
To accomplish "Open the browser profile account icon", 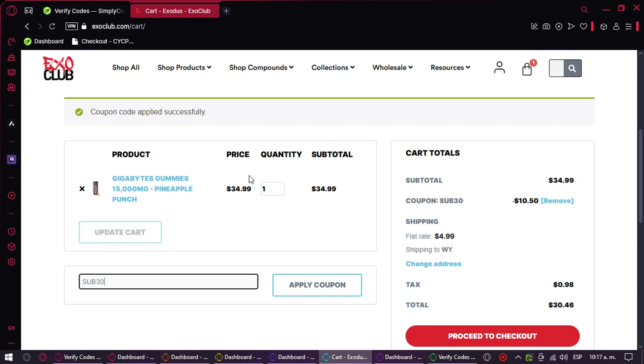I will (x=616, y=26).
